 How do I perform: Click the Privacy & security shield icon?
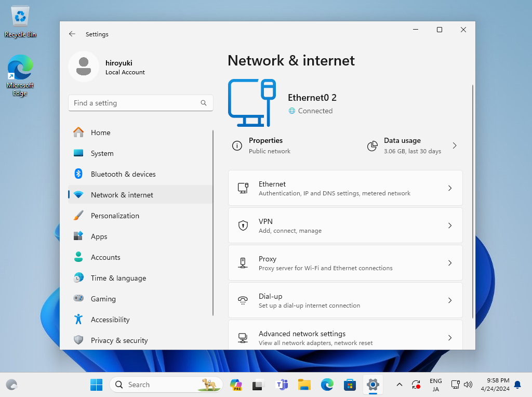click(78, 340)
